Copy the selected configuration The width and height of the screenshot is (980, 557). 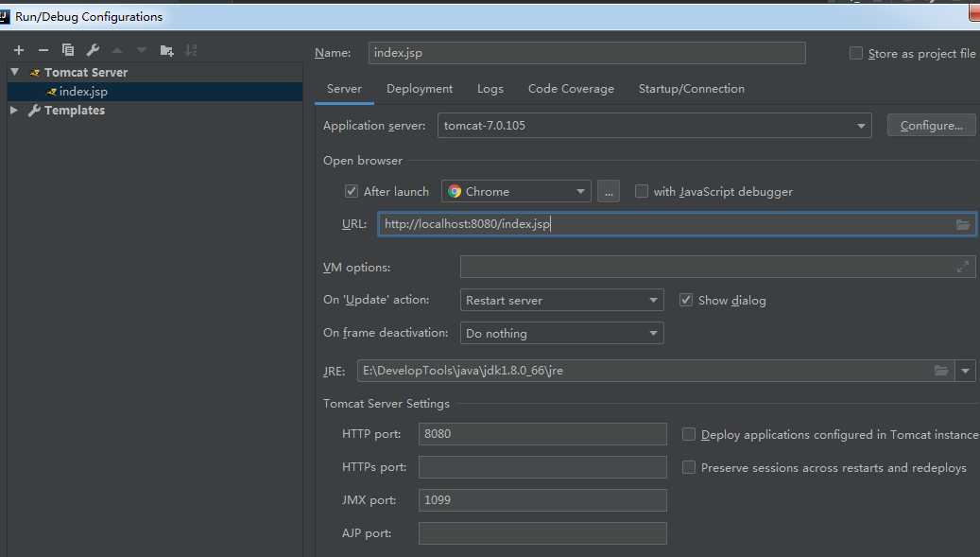coord(68,50)
